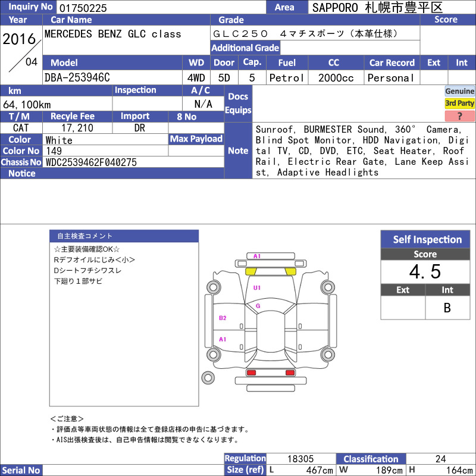This screenshot has height=476, width=476.
Task: Click the recycle fee value 17,210
Action: click(x=77, y=128)
